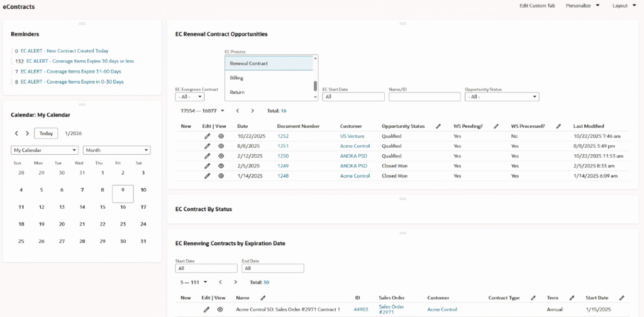Open the EC Evergreen Contract dropdown

pyautogui.click(x=189, y=97)
